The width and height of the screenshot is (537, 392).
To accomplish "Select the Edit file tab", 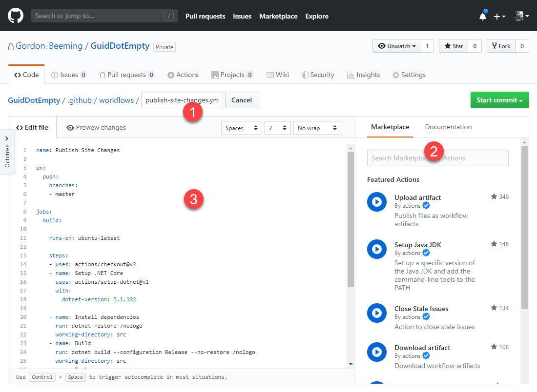I will point(32,127).
